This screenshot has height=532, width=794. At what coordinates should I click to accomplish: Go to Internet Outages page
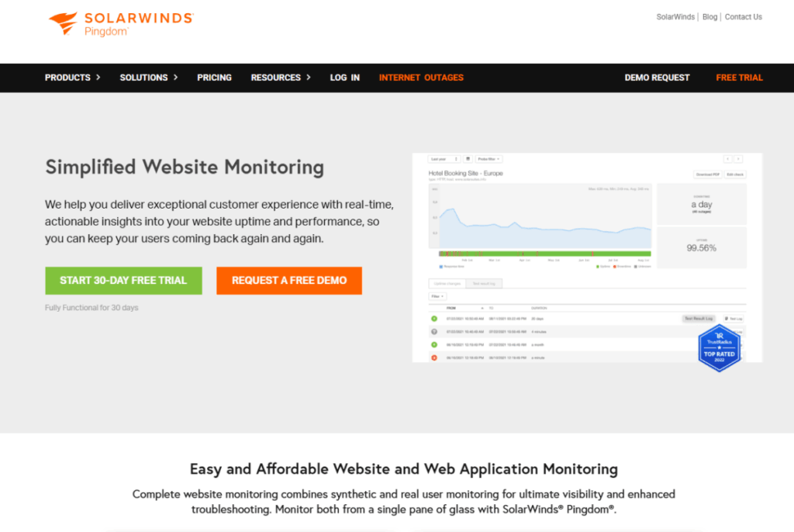point(421,78)
